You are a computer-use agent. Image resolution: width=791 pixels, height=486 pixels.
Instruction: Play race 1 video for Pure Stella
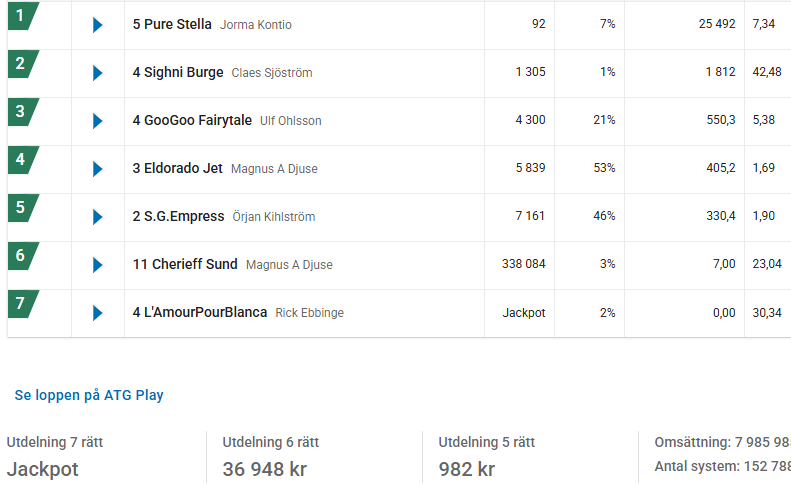click(98, 25)
